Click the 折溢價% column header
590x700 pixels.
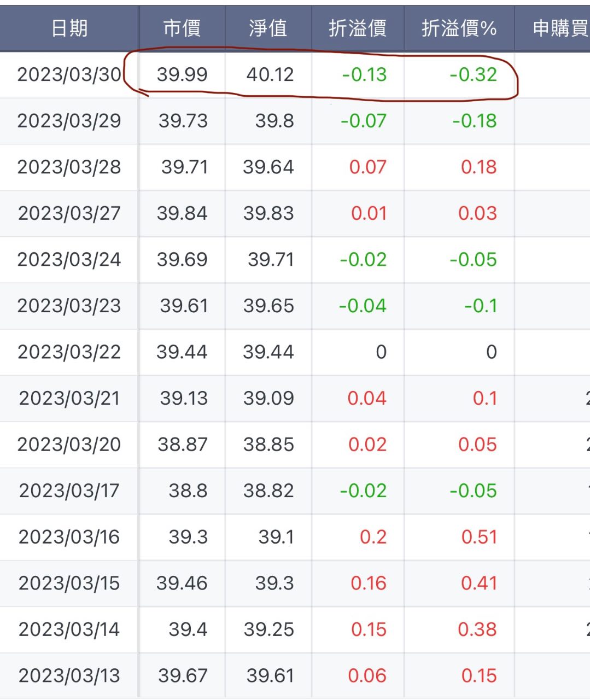pyautogui.click(x=459, y=28)
